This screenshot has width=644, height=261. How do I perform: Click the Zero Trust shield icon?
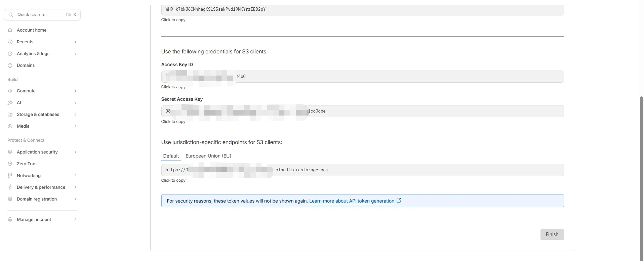coord(10,164)
